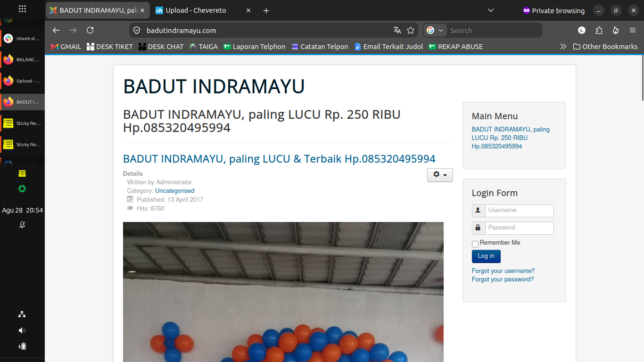Open the Upload Firefox window from dock
This screenshot has width=644, height=362.
click(22, 81)
